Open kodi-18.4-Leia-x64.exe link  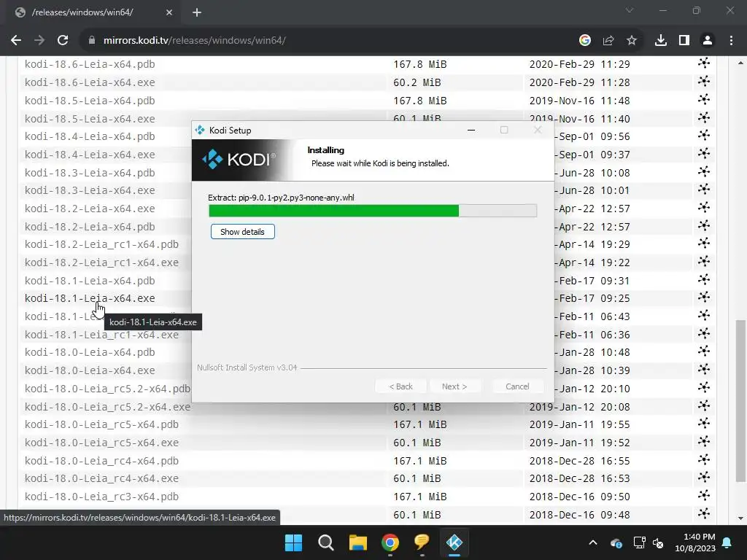coord(90,155)
